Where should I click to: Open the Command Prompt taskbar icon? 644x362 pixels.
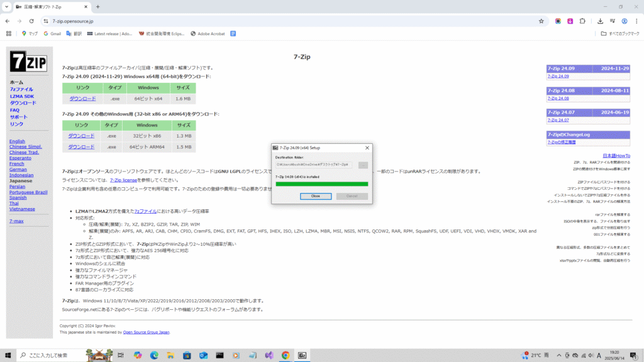(x=219, y=356)
